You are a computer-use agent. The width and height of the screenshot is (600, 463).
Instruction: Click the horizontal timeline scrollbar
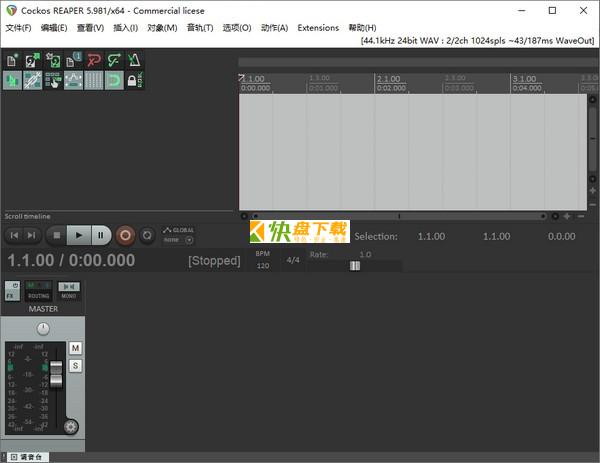point(399,216)
